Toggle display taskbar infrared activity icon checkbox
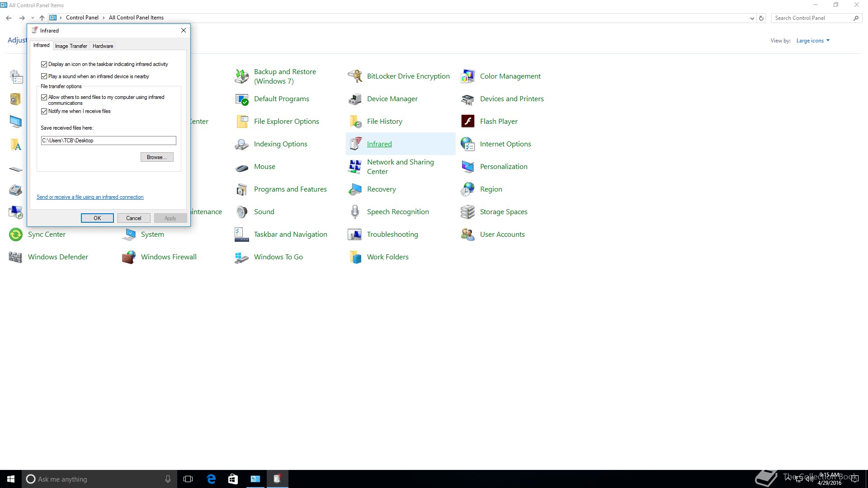Screen dimensions: 868x488 (44, 64)
